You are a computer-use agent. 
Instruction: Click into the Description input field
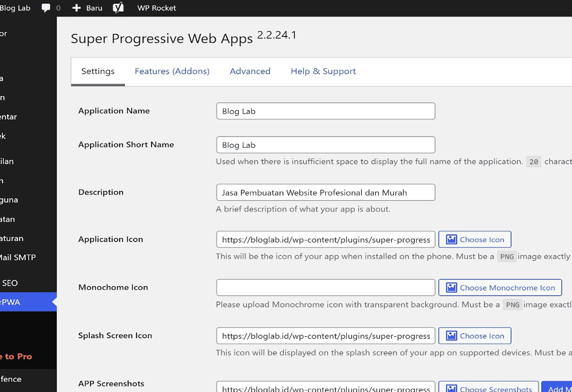326,192
